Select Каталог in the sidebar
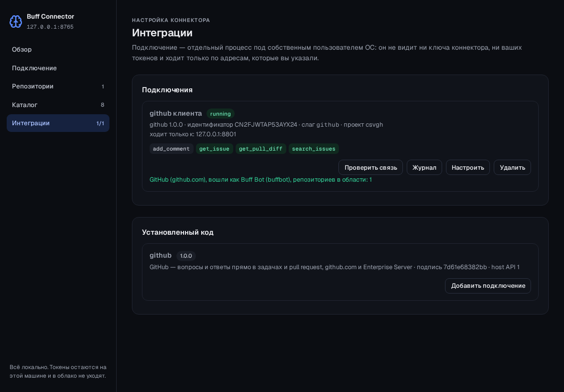This screenshot has height=392, width=564. 58,105
